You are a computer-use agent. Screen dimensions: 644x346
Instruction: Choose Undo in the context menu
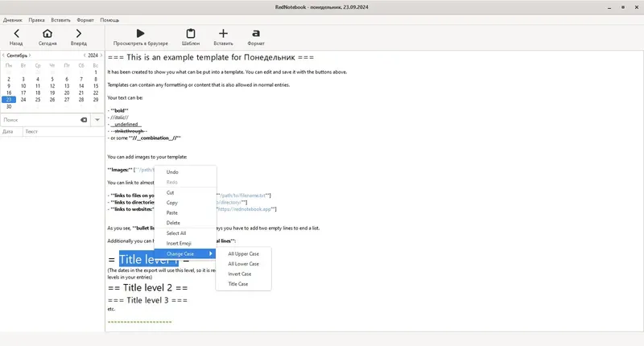(185, 172)
